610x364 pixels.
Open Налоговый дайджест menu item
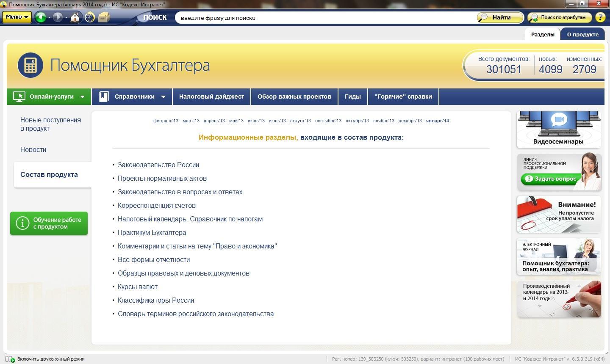211,97
